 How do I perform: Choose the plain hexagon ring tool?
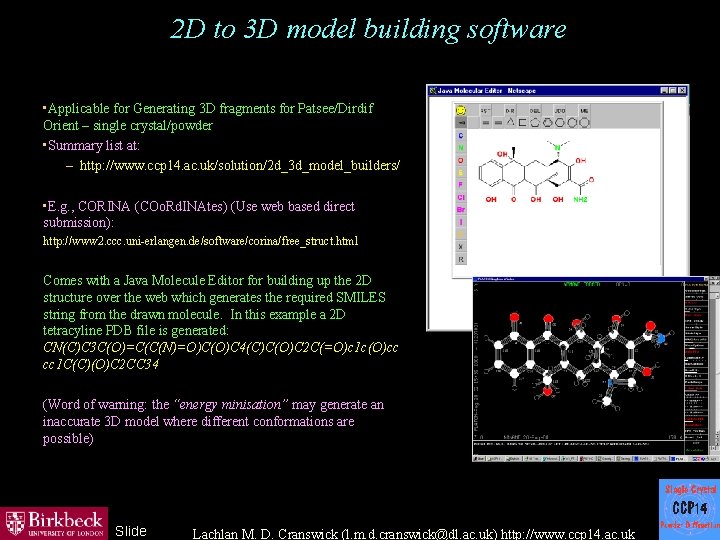[560, 123]
